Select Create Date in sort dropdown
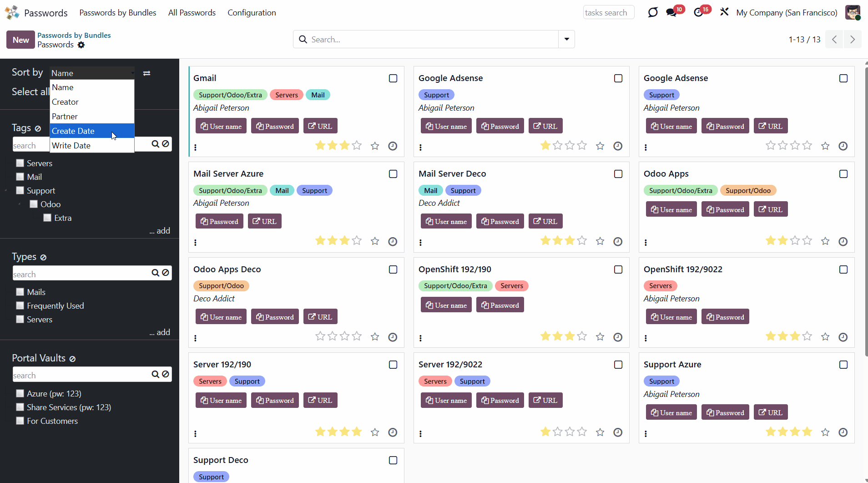The width and height of the screenshot is (868, 483). [x=73, y=131]
